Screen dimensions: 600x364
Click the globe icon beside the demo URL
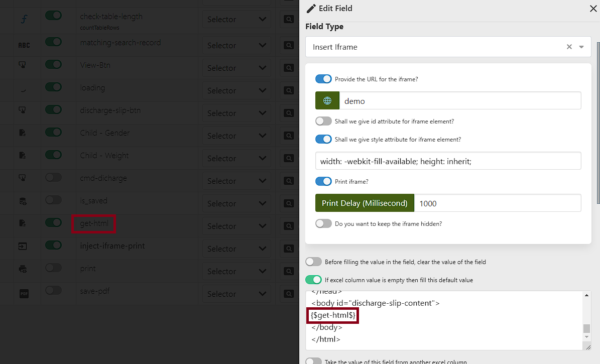point(327,101)
